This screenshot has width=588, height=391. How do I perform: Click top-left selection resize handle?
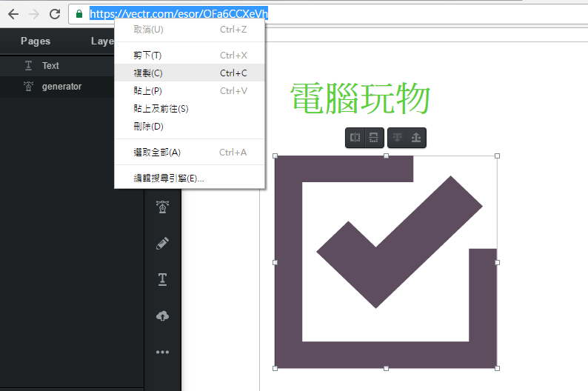point(275,156)
